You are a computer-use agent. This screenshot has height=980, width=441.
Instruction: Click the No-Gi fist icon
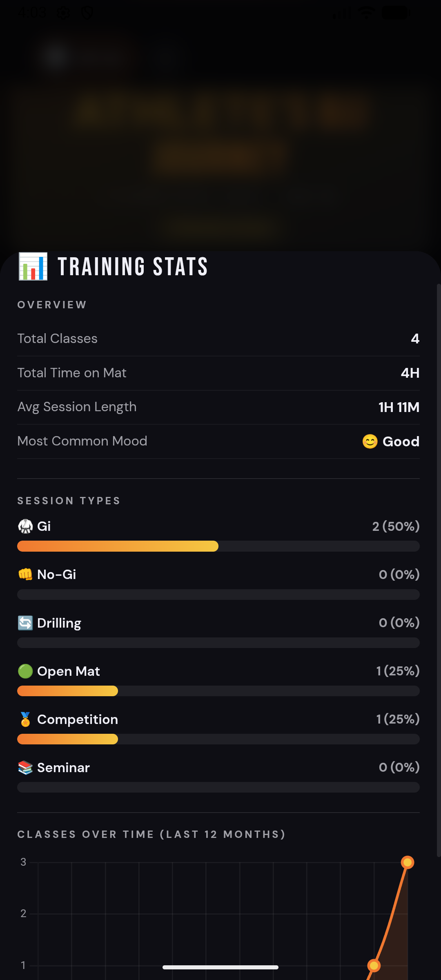(25, 574)
